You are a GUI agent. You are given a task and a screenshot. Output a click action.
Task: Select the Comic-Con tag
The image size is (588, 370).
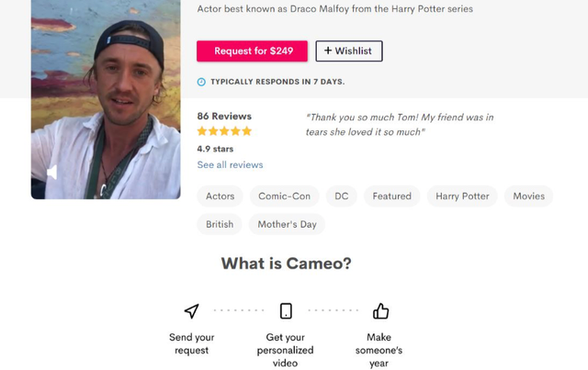tap(284, 196)
